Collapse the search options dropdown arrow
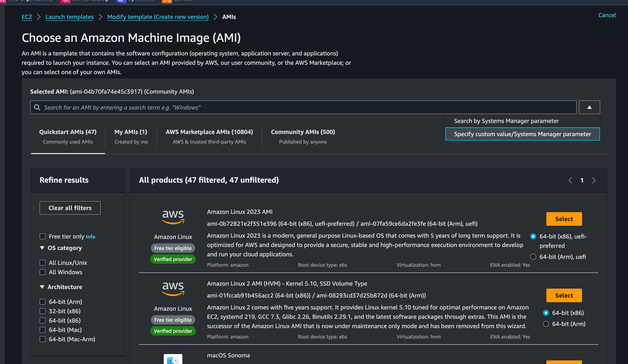 tap(589, 107)
